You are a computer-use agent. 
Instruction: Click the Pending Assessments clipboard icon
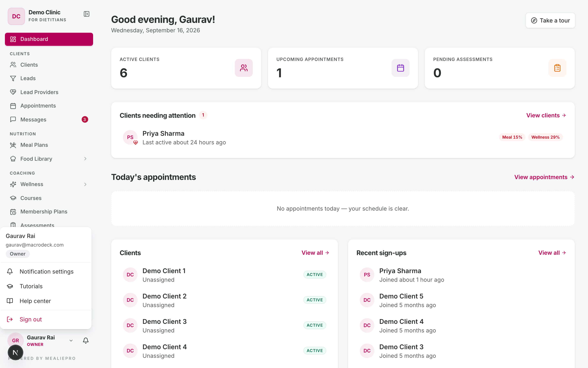click(557, 68)
